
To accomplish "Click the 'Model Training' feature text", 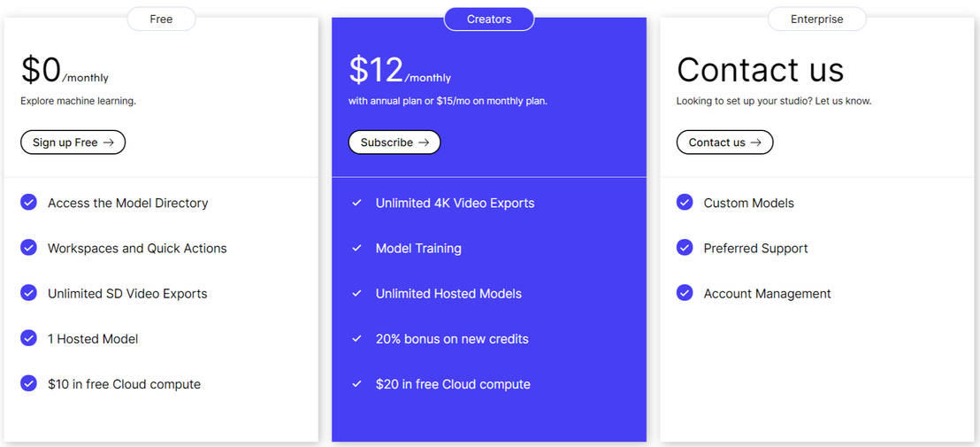I will coord(418,249).
